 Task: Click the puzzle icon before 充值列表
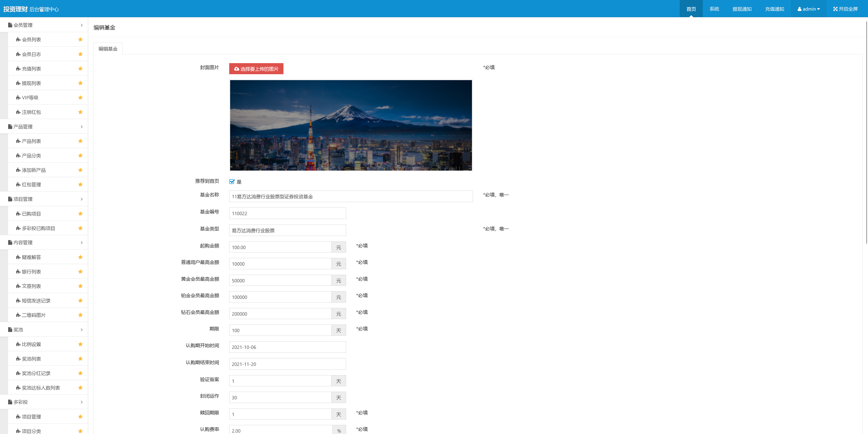pos(18,69)
